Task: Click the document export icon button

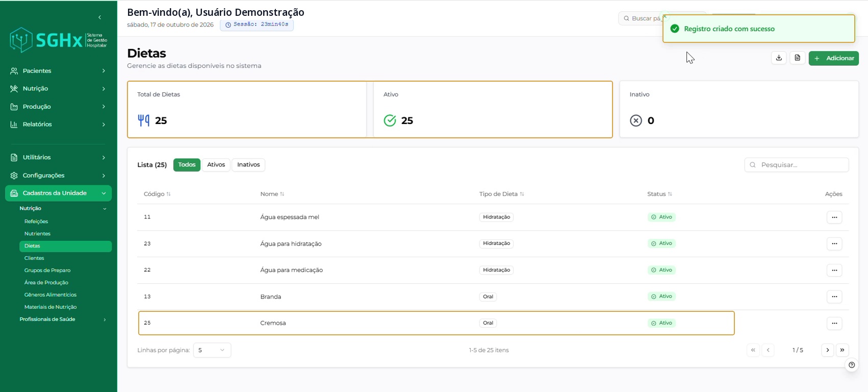Action: click(798, 58)
